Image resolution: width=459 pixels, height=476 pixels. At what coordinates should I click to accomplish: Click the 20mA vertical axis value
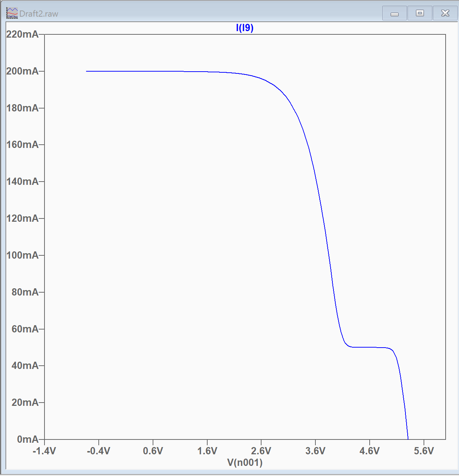pyautogui.click(x=25, y=402)
